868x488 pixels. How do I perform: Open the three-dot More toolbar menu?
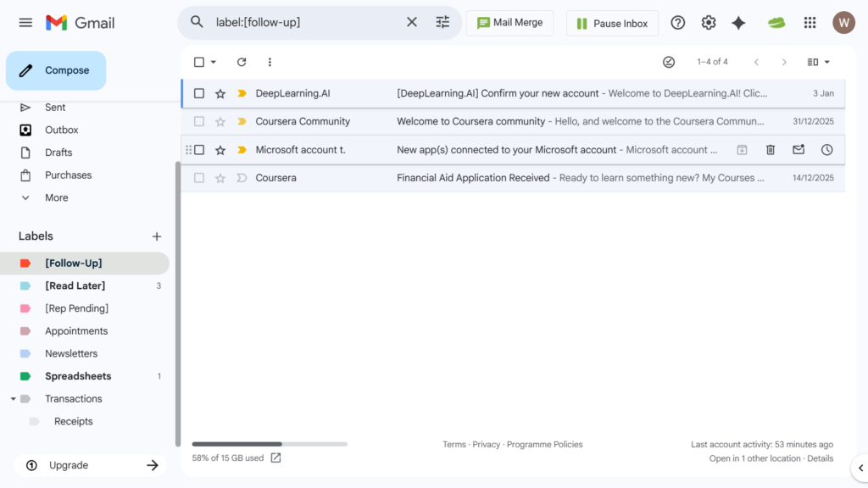coord(270,62)
